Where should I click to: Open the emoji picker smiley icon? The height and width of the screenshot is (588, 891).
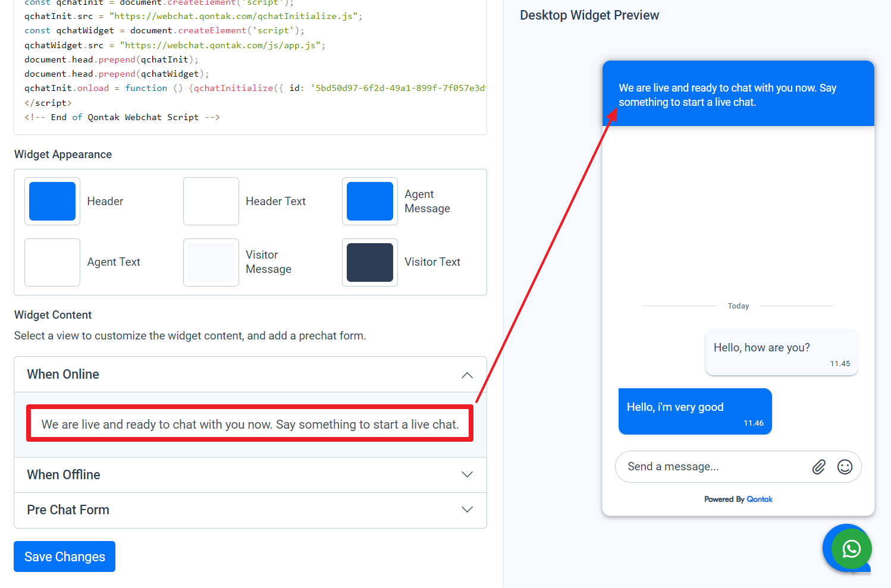(x=845, y=467)
